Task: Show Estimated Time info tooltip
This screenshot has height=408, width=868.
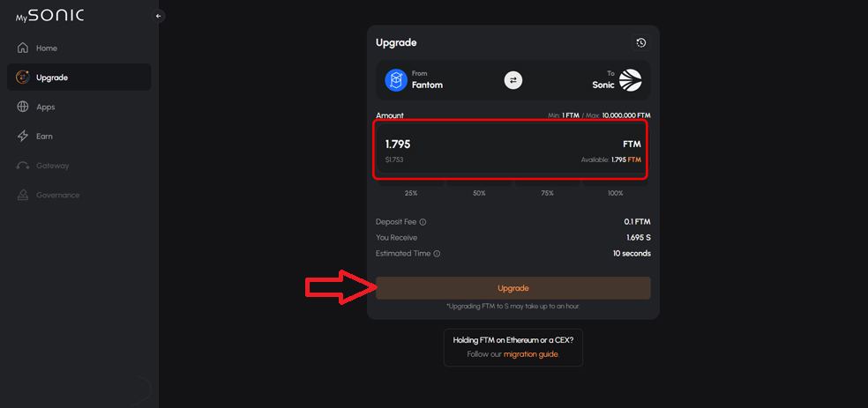Action: (x=437, y=254)
